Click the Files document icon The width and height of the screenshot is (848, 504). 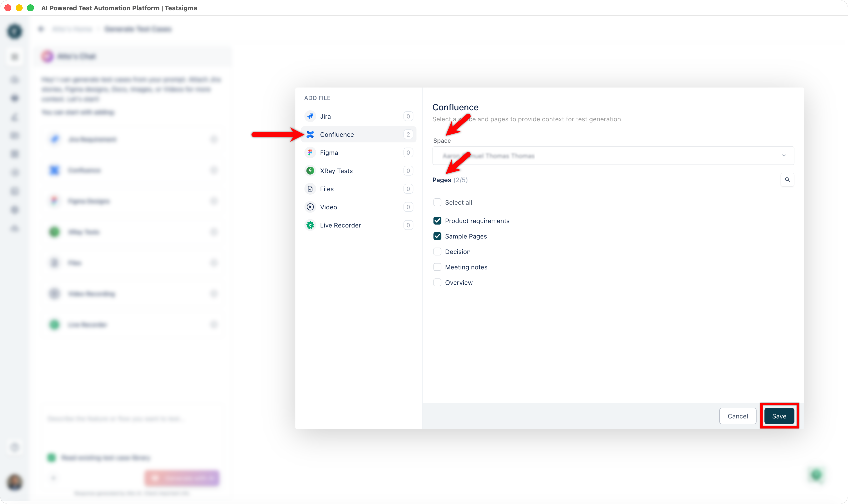click(x=310, y=189)
